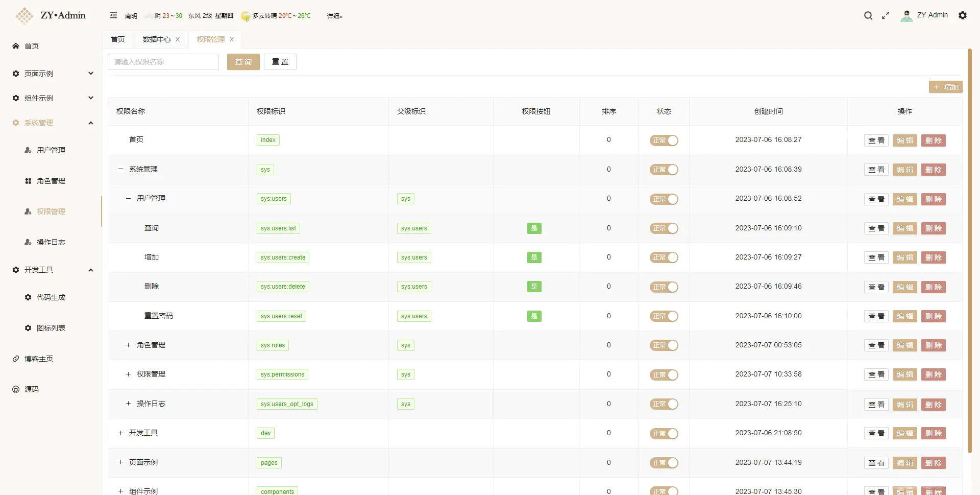This screenshot has height=495, width=980.
Task: Toggle status switch for sys row
Action: click(x=664, y=170)
